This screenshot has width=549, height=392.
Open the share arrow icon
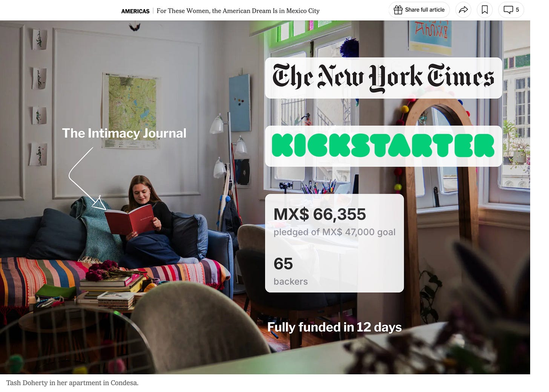click(463, 10)
